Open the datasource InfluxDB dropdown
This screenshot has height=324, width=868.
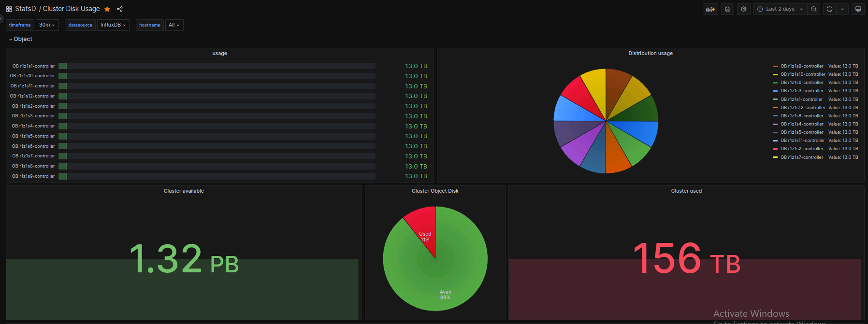pos(114,25)
